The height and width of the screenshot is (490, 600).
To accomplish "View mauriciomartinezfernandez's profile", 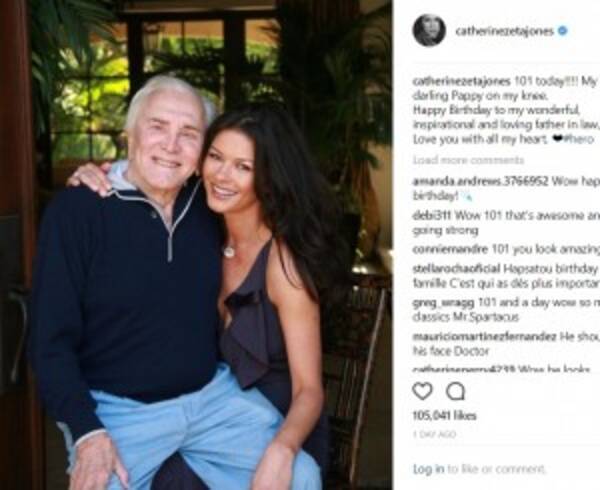I will click(484, 337).
